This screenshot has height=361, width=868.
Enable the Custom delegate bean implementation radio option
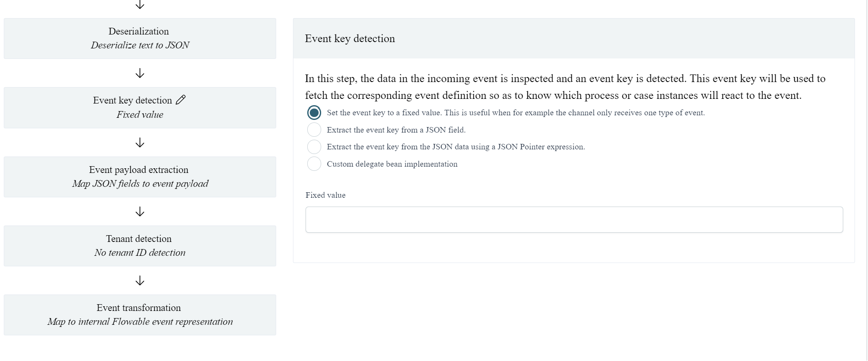(x=314, y=164)
